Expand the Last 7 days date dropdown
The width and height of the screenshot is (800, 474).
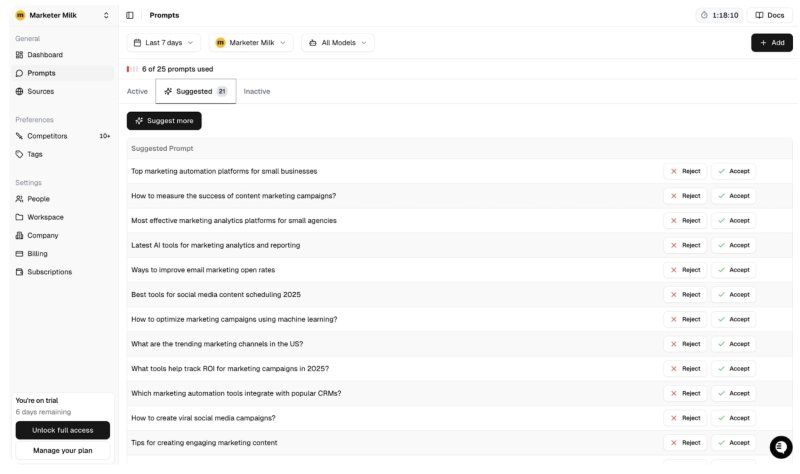(163, 43)
